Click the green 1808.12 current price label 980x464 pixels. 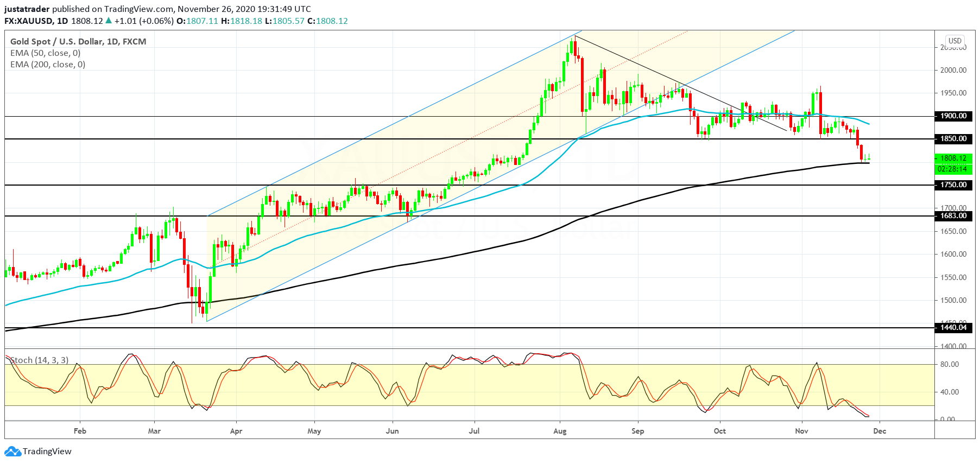[953, 158]
